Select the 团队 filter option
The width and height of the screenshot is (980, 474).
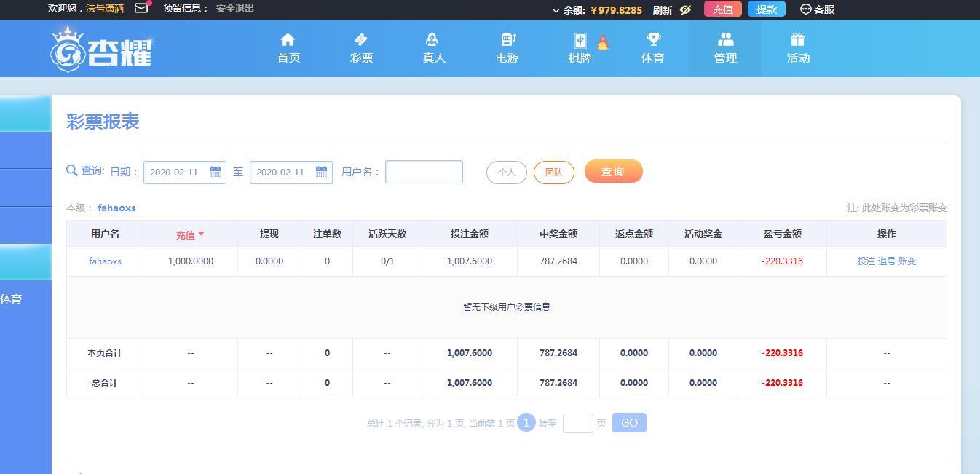(554, 173)
